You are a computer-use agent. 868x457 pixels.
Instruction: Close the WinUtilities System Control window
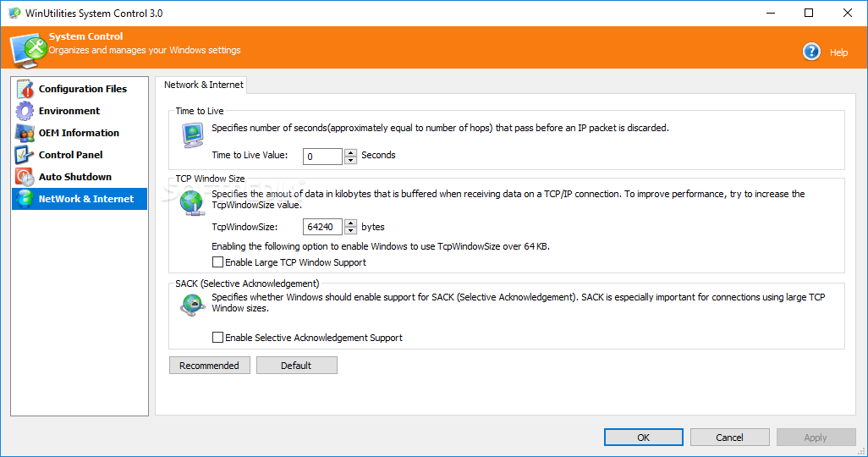tap(848, 13)
